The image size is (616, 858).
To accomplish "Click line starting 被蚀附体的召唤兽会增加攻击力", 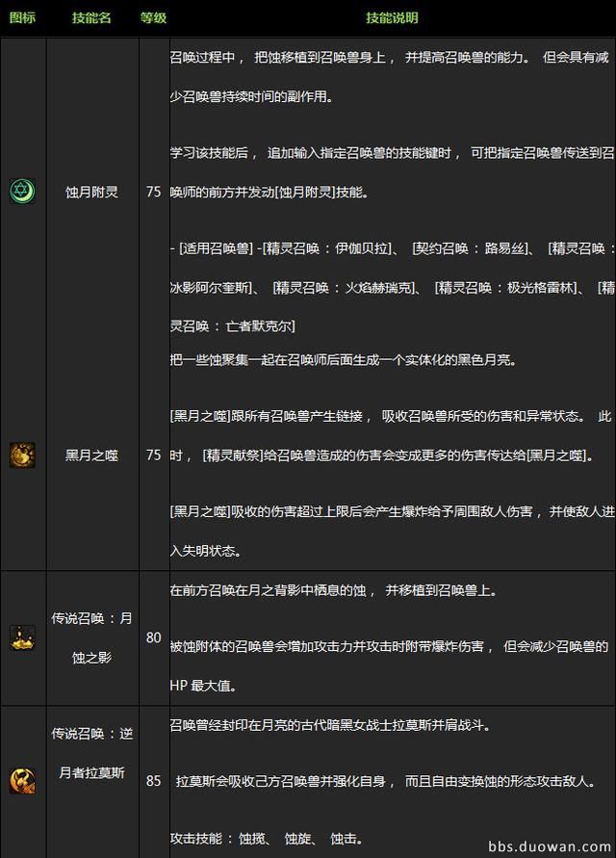I will tap(390, 647).
